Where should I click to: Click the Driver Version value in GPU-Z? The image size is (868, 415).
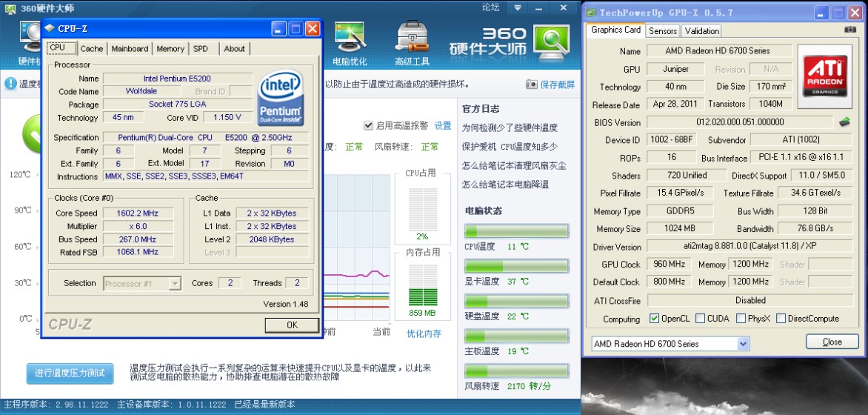[x=750, y=247]
